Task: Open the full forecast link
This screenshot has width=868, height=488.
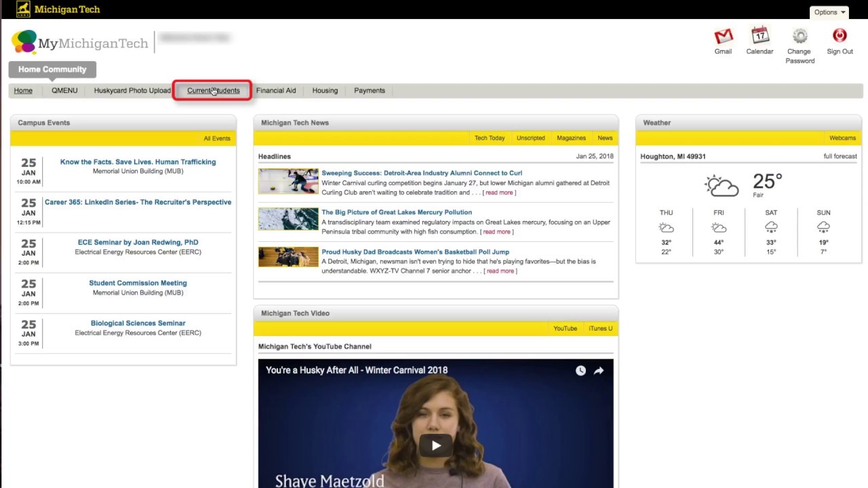Action: pyautogui.click(x=840, y=157)
